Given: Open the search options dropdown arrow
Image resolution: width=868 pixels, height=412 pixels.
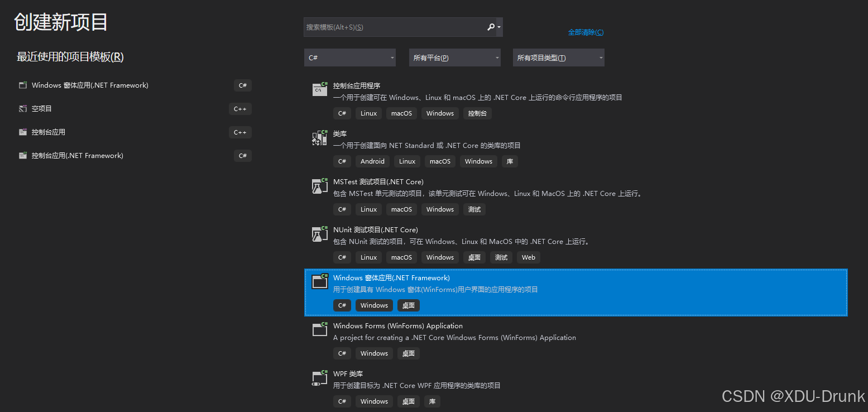Looking at the screenshot, I should tap(499, 27).
